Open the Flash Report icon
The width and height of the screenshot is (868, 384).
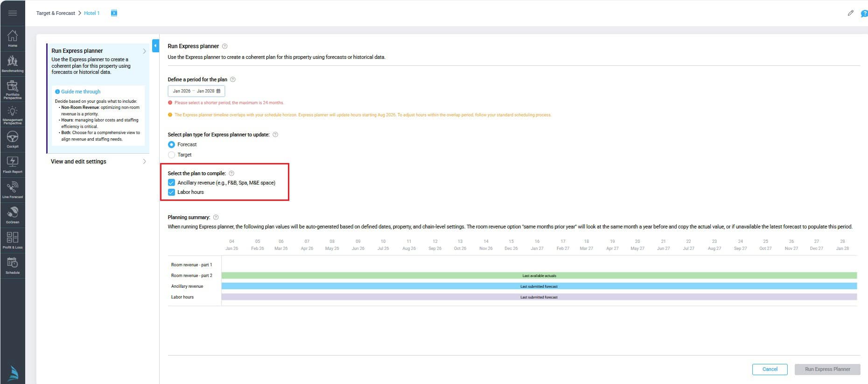pos(13,164)
